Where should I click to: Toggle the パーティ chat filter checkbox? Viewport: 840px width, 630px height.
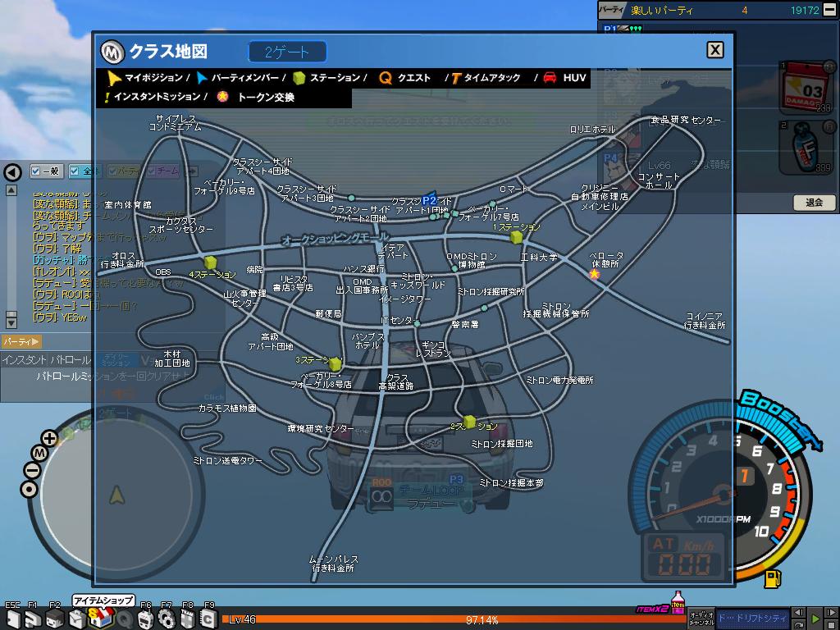pyautogui.click(x=112, y=171)
